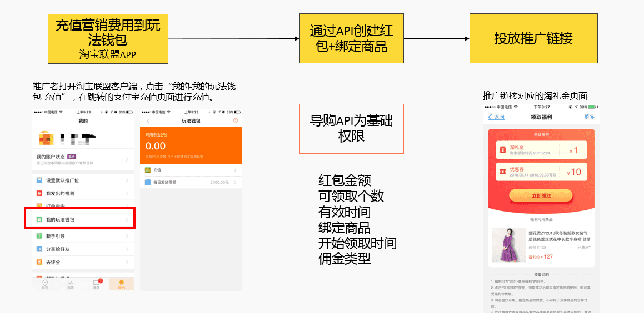Screen dimensions: 644x322
Task: Tap the 设置默认推广位 icon
Action: pyautogui.click(x=39, y=180)
